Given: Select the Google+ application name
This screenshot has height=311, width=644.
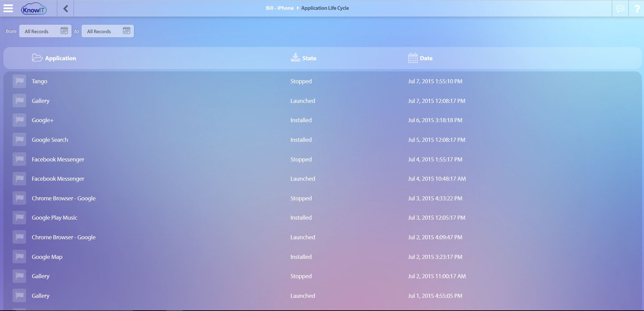Looking at the screenshot, I should [42, 120].
